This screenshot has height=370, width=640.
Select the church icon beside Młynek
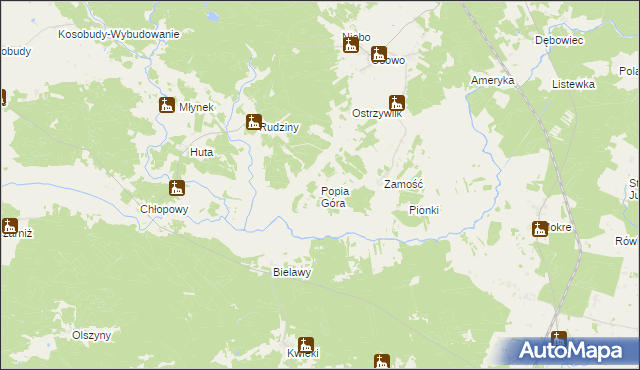point(167,105)
